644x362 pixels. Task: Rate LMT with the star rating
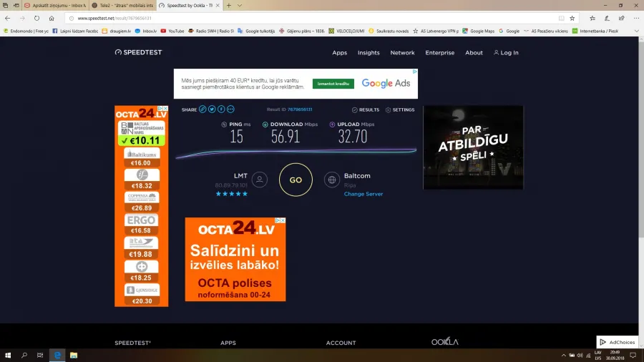coord(232,194)
